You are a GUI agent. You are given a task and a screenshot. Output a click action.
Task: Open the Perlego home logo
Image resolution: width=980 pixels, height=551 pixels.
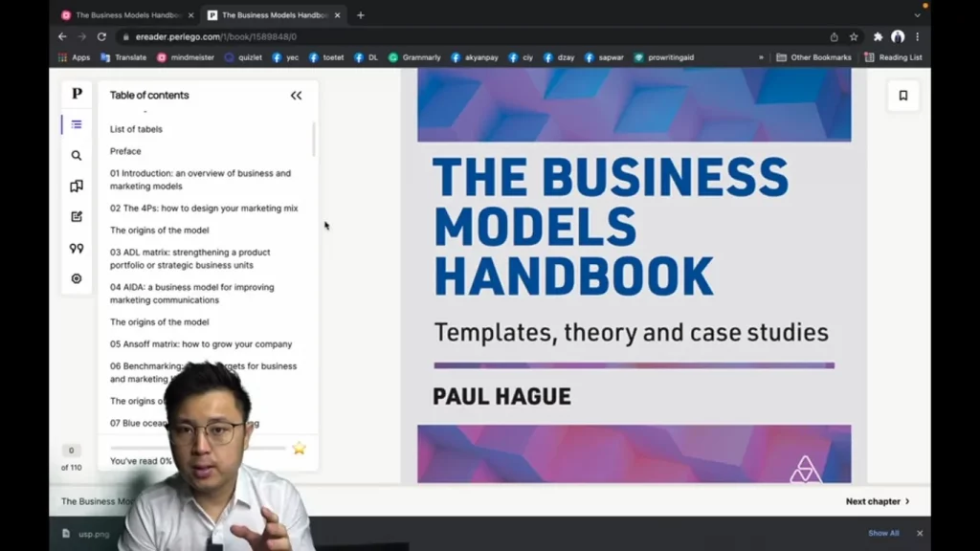coord(77,94)
